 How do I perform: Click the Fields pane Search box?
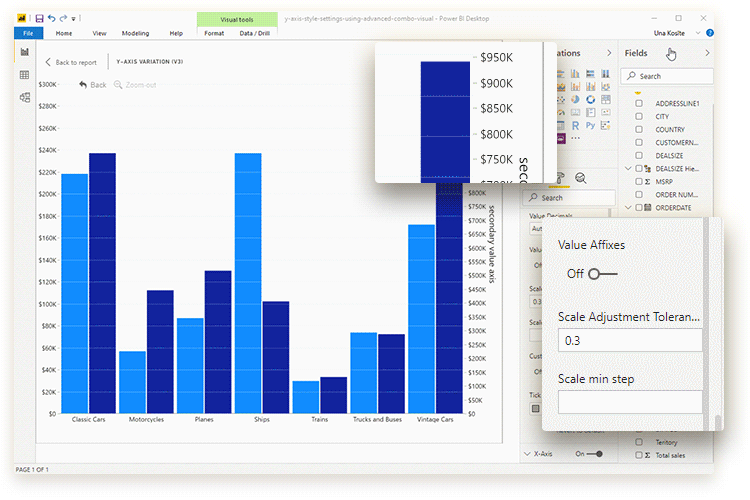[667, 76]
